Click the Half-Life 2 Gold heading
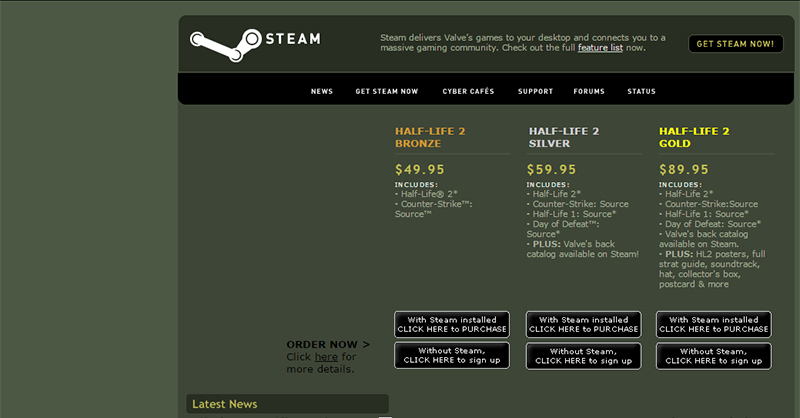Viewport: 800px width, 418px height. click(x=694, y=137)
